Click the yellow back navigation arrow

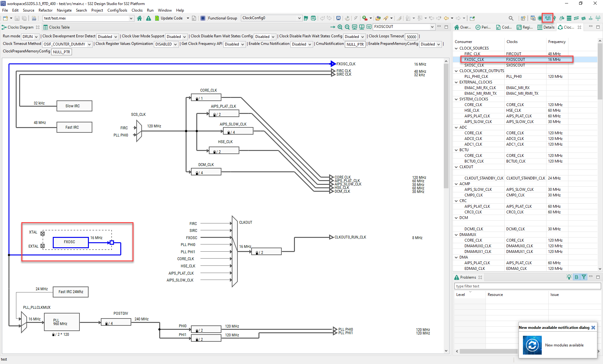tap(446, 18)
